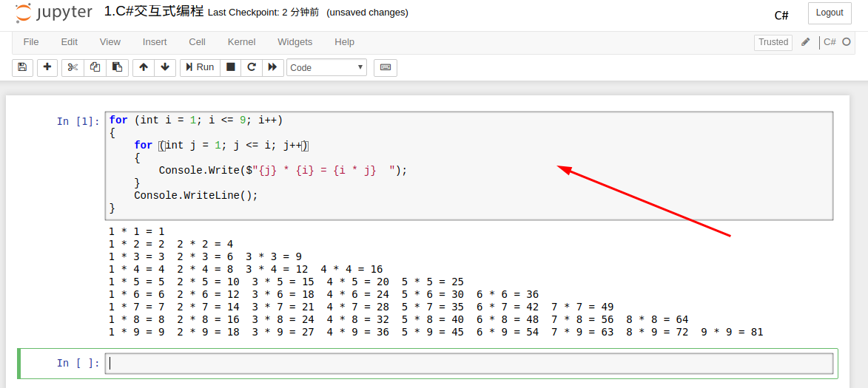
Task: Click the empty input cell editor
Action: coord(469,363)
